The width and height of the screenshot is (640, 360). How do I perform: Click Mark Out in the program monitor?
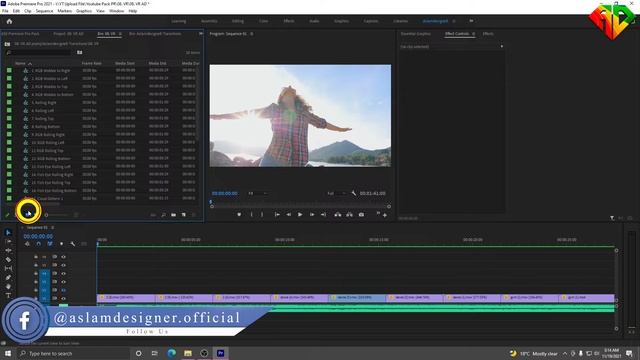point(262,214)
